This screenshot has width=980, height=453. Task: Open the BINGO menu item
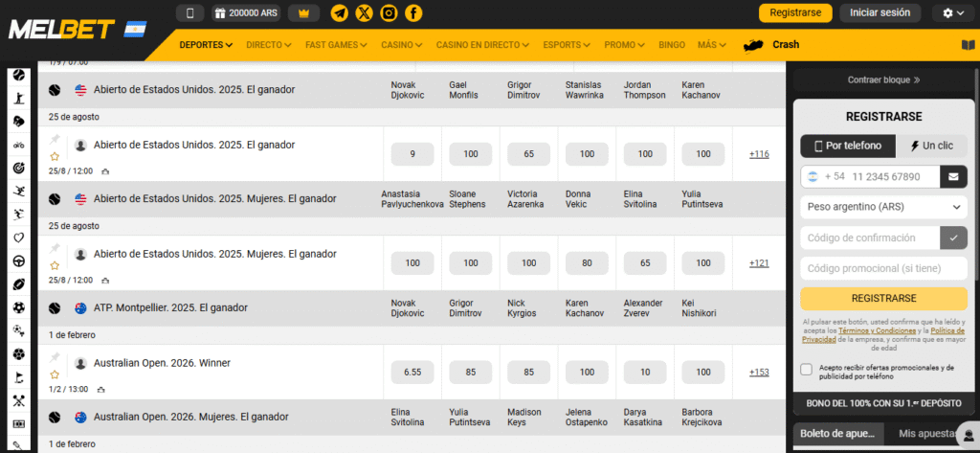pos(672,45)
